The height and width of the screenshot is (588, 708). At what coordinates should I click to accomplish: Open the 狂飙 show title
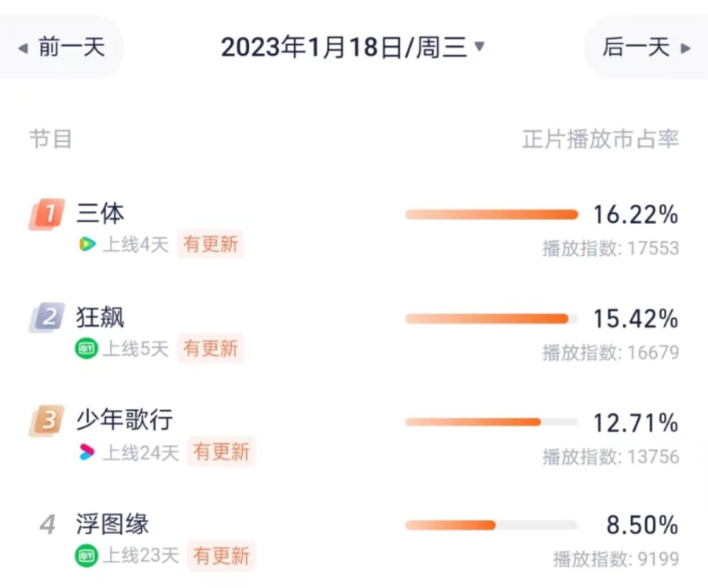click(101, 317)
